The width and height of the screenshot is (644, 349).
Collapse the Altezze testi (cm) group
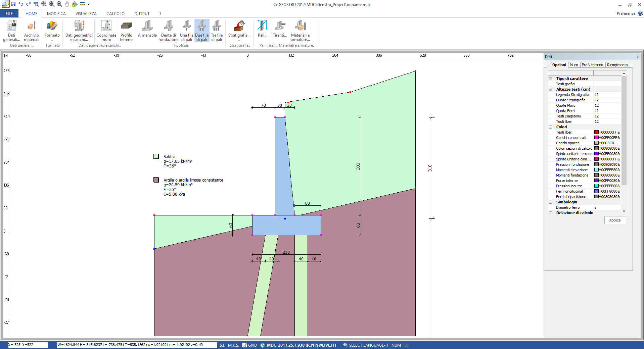click(x=551, y=89)
